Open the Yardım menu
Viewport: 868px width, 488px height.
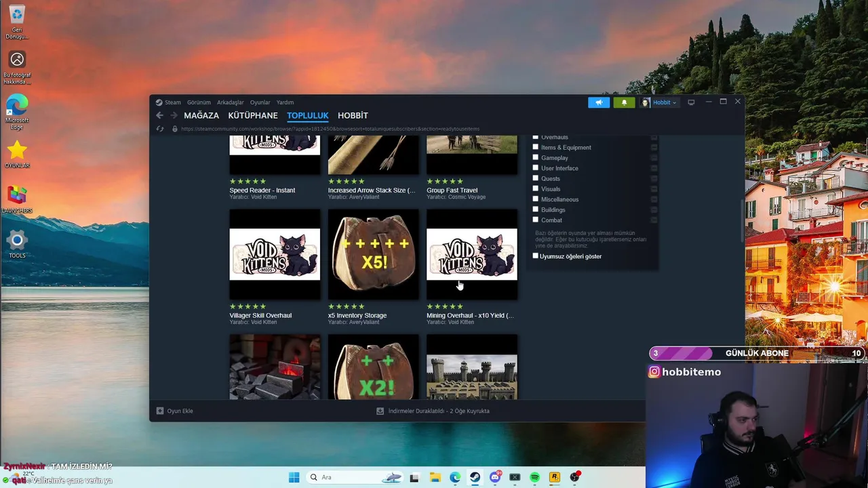coord(285,102)
